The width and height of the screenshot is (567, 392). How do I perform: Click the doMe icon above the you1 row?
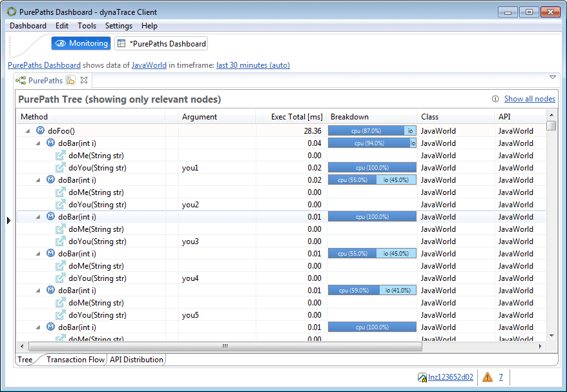[x=61, y=156]
